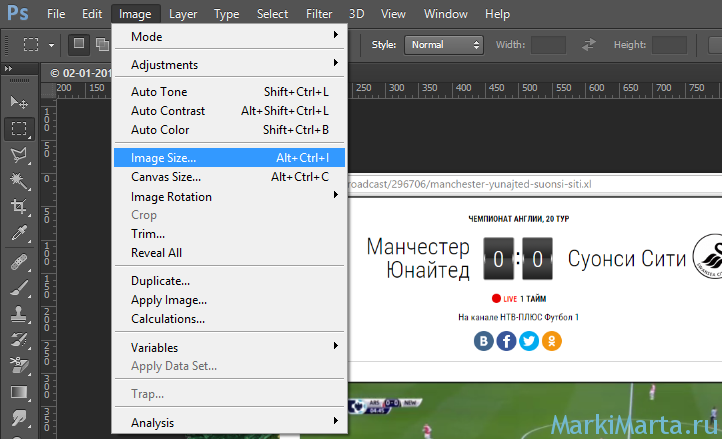This screenshot has width=722, height=439.
Task: Select the Clone Stamp tool
Action: click(18, 315)
